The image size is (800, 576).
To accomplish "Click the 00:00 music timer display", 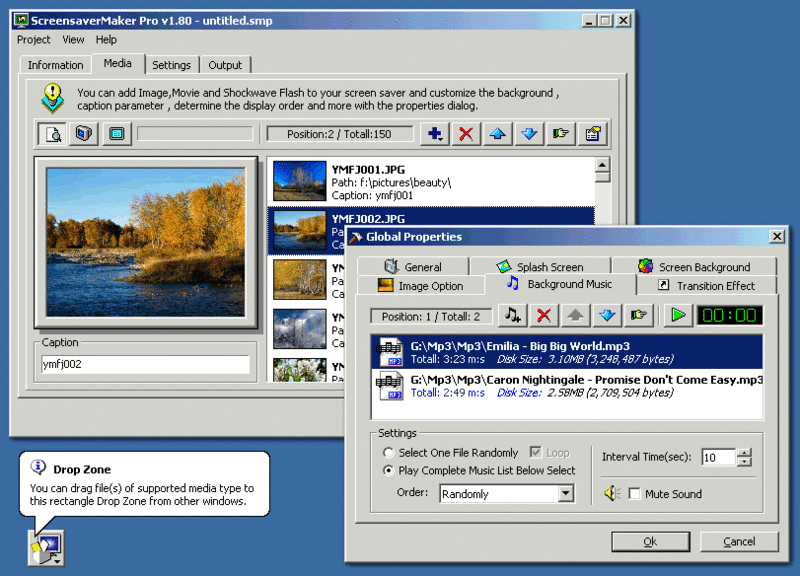I will tap(730, 315).
